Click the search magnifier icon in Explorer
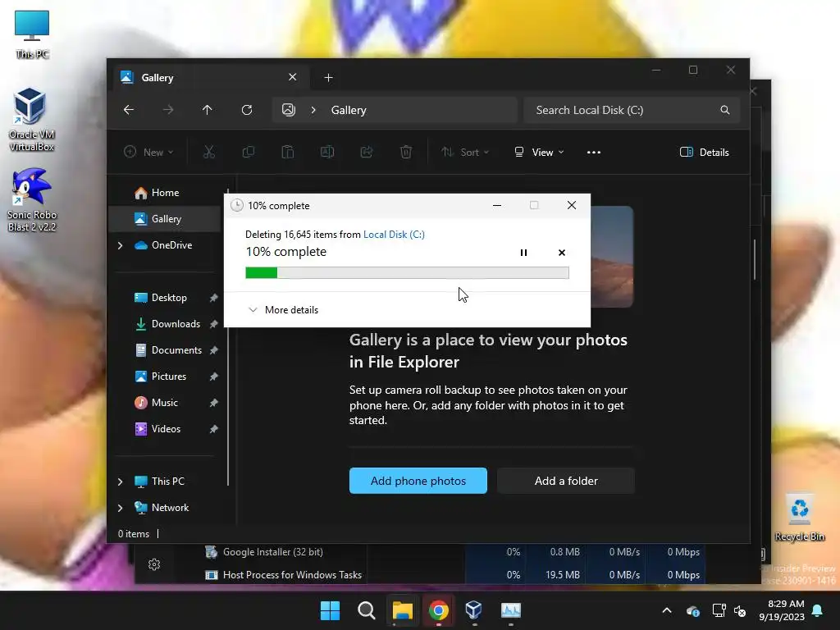The width and height of the screenshot is (840, 630). pyautogui.click(x=725, y=110)
